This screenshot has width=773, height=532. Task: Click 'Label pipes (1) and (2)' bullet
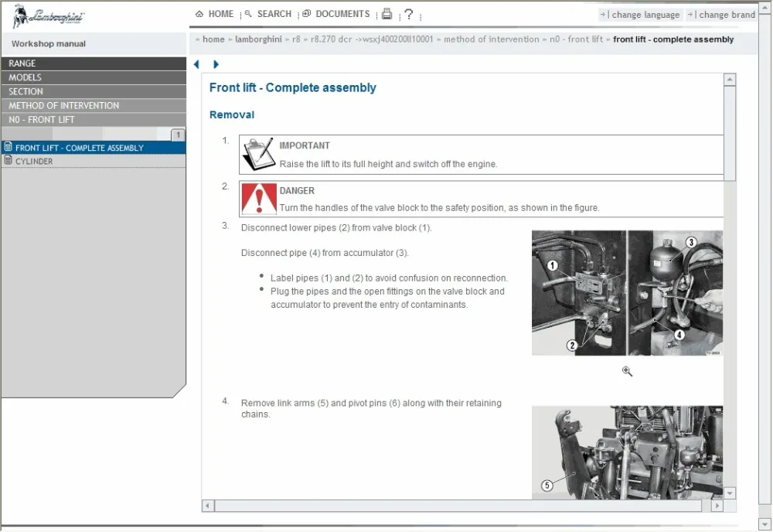pos(389,278)
